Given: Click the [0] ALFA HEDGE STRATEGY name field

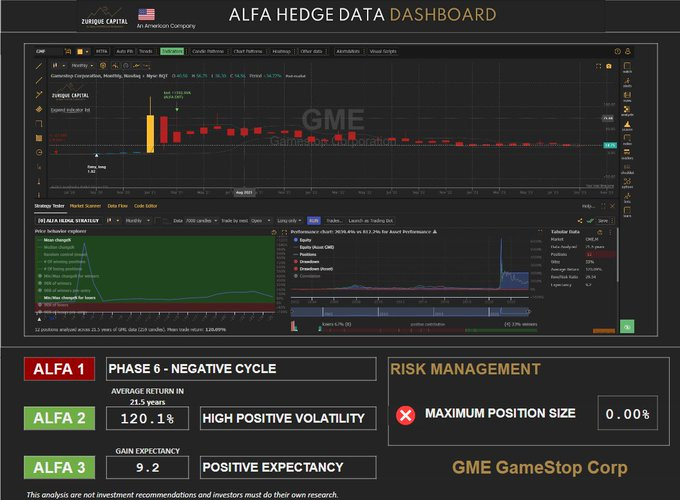Looking at the screenshot, I should [69, 221].
